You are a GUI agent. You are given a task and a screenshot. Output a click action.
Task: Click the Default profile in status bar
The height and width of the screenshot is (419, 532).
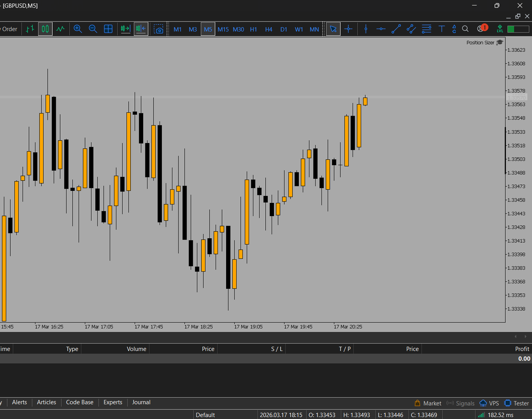(205, 415)
